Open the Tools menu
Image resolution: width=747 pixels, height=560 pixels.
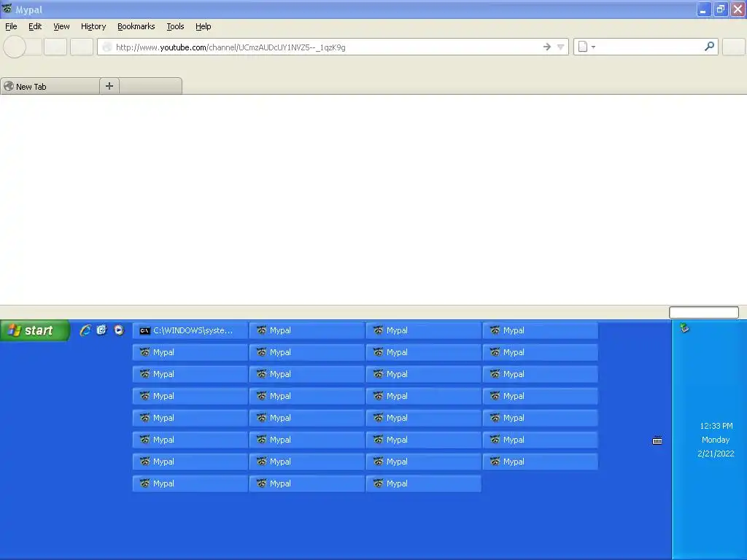point(175,26)
